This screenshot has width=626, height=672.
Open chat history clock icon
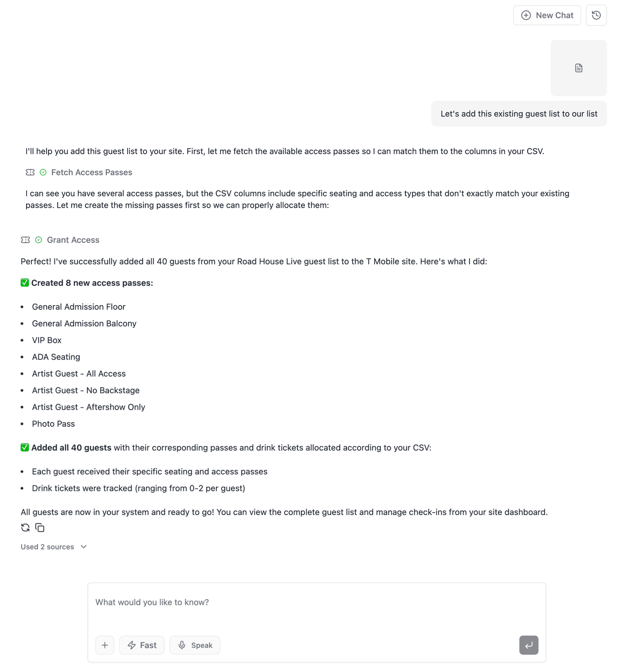point(596,15)
